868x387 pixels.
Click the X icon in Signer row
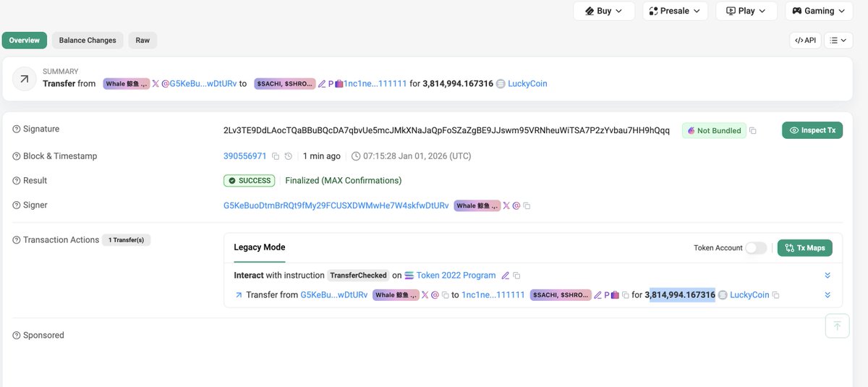click(x=506, y=205)
